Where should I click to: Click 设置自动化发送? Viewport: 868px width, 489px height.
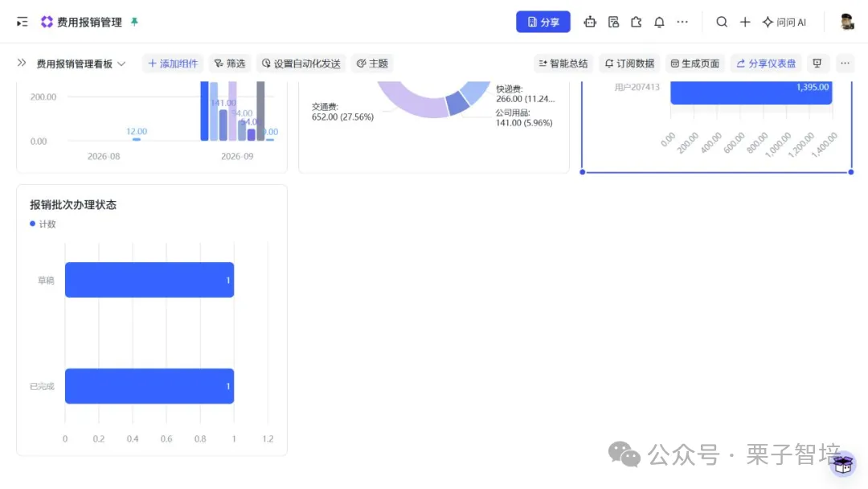301,64
